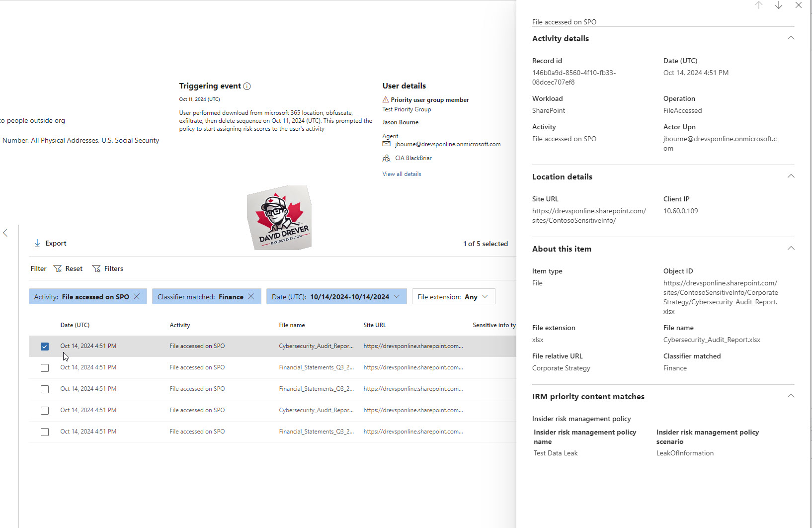Click the David Drever logo image
Screen dimensions: 812x528
coord(279,218)
